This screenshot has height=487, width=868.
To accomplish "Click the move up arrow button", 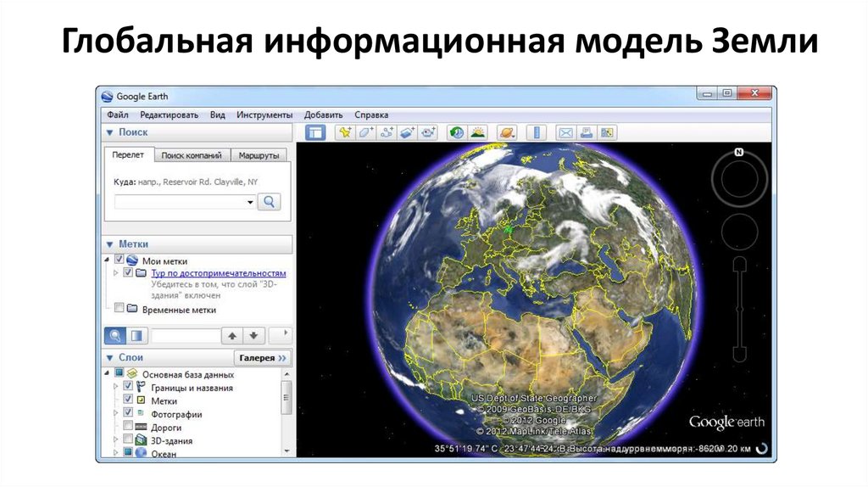I will [232, 335].
